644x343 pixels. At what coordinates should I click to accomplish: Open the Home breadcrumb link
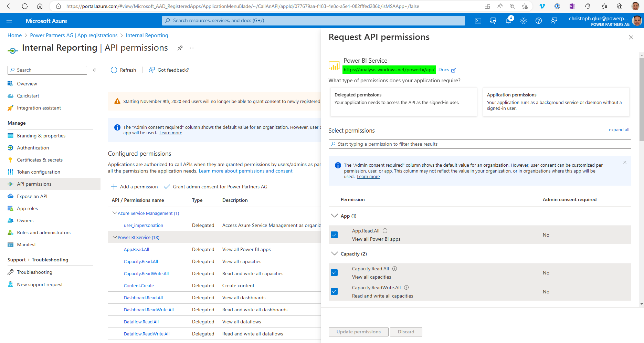[x=14, y=35]
